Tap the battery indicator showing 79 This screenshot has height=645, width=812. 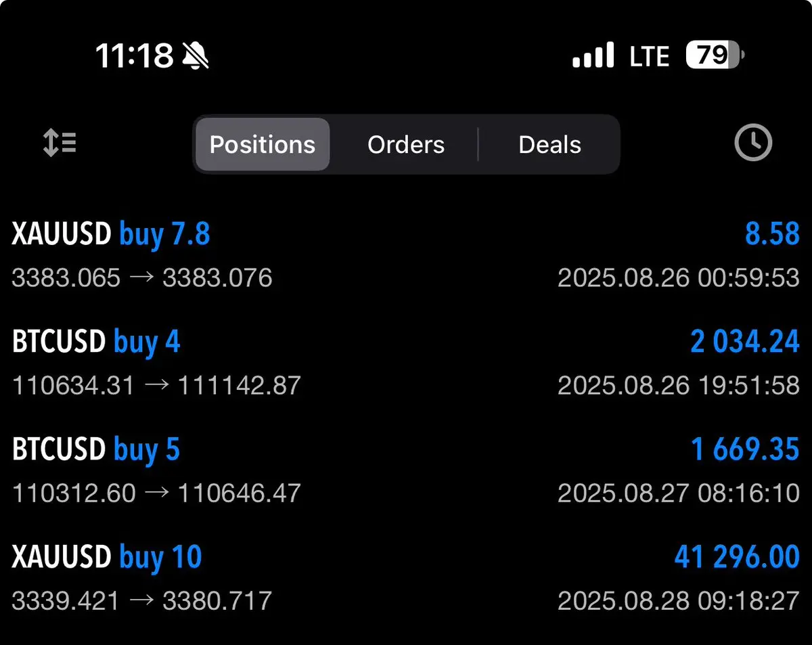pyautogui.click(x=715, y=55)
